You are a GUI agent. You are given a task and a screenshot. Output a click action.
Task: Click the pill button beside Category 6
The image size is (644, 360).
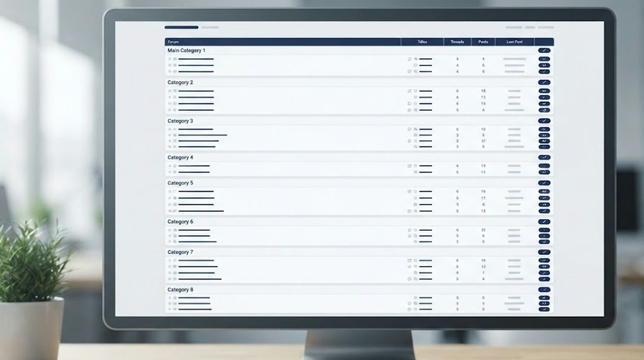point(544,221)
